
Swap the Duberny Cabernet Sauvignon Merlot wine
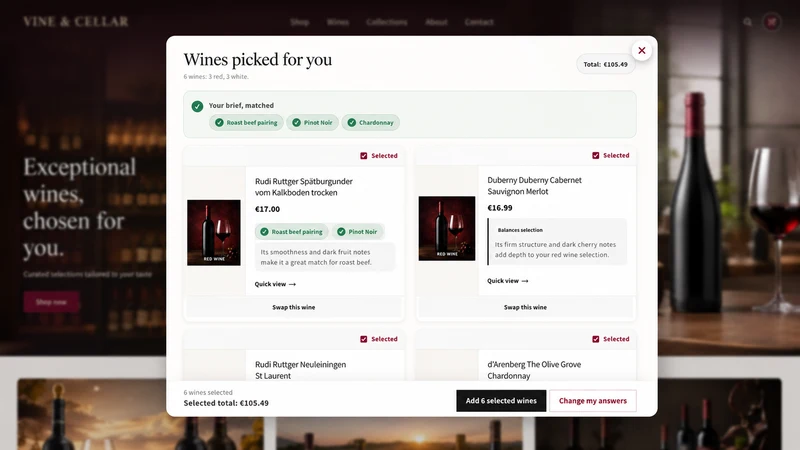point(526,307)
